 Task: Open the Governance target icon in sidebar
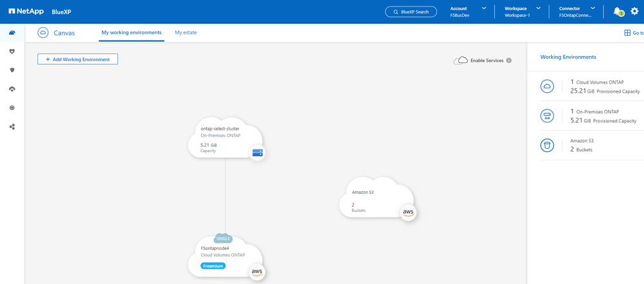[x=12, y=108]
